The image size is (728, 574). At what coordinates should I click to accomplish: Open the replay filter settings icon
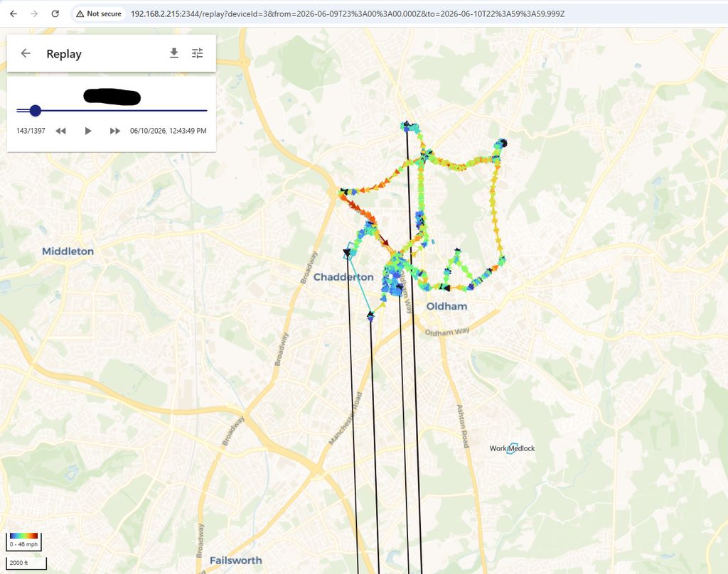[x=198, y=53]
